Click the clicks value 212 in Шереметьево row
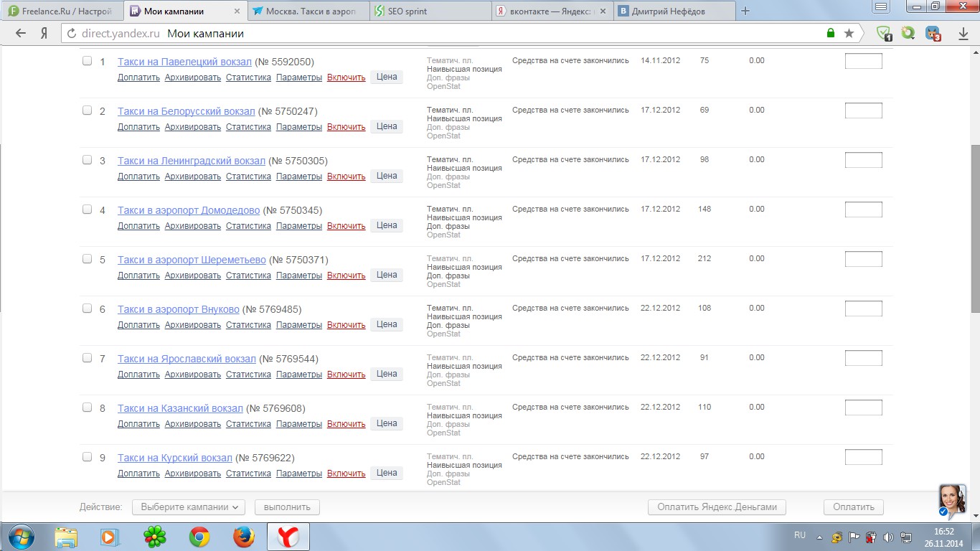Image resolution: width=980 pixels, height=551 pixels. point(705,259)
